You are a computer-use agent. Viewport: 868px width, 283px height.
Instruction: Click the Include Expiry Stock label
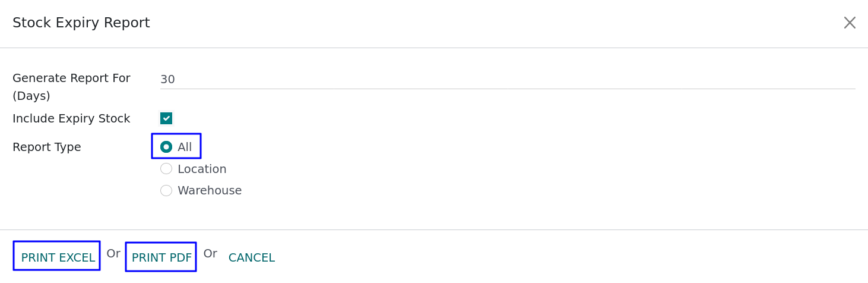(x=71, y=118)
